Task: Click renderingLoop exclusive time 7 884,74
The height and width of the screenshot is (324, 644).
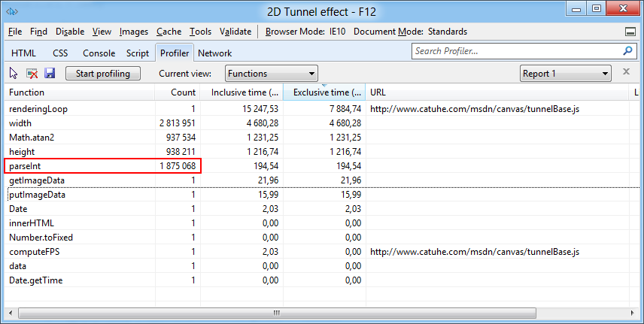Action: [x=345, y=109]
